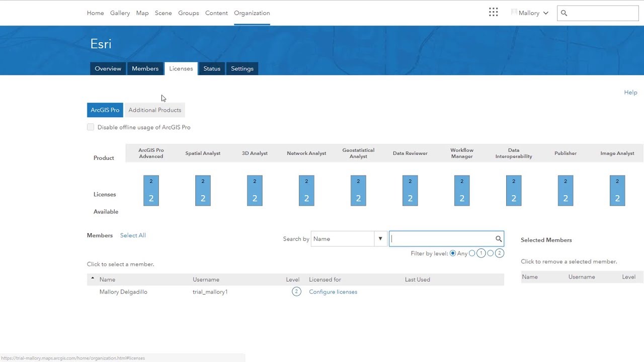This screenshot has height=362, width=644.
Task: Click the Search by Name combo box field
Action: click(x=343, y=239)
